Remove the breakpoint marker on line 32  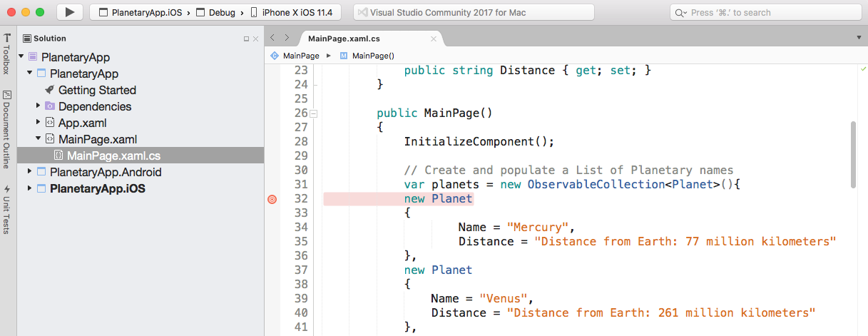(x=272, y=199)
